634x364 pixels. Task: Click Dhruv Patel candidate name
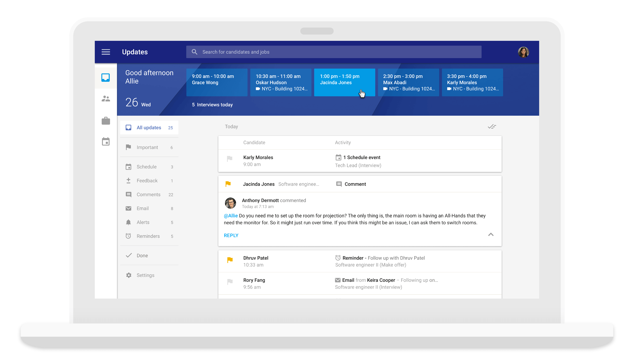tap(256, 258)
